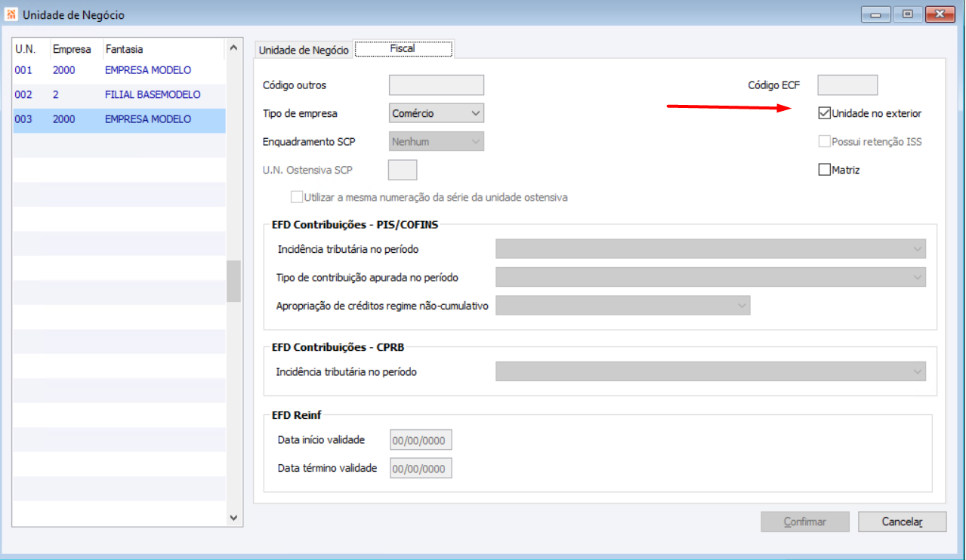
Task: Click the list scrollbar down arrow
Action: click(233, 518)
